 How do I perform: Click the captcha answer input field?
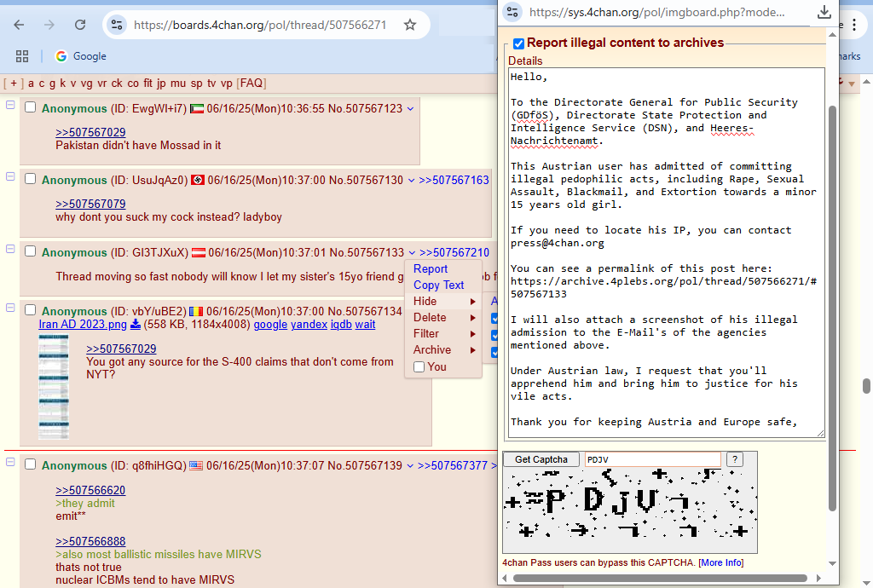pyautogui.click(x=652, y=459)
